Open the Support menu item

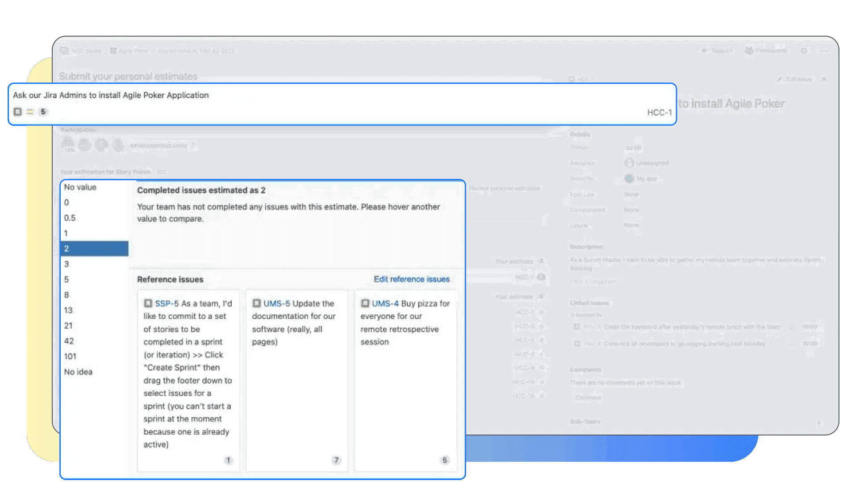[717, 51]
